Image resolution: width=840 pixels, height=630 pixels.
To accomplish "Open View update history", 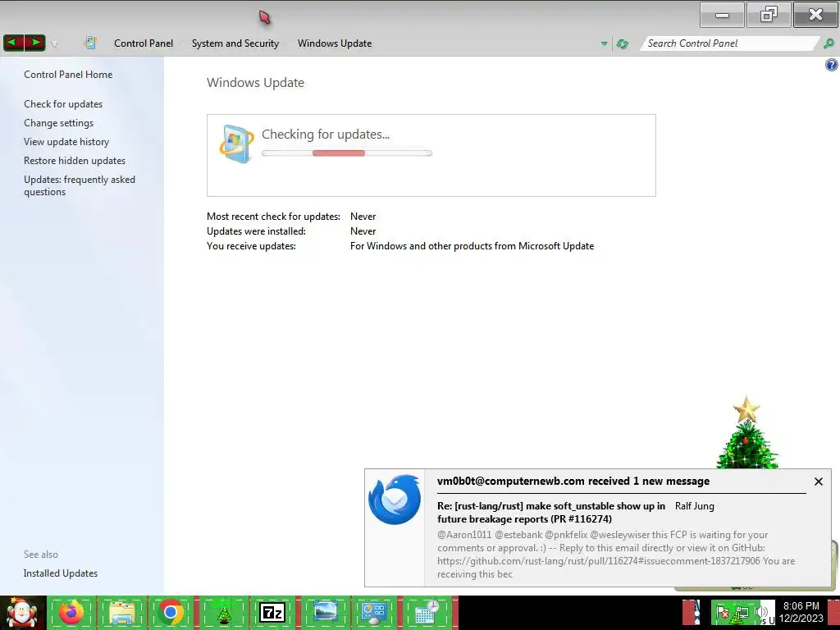I will [x=66, y=141].
